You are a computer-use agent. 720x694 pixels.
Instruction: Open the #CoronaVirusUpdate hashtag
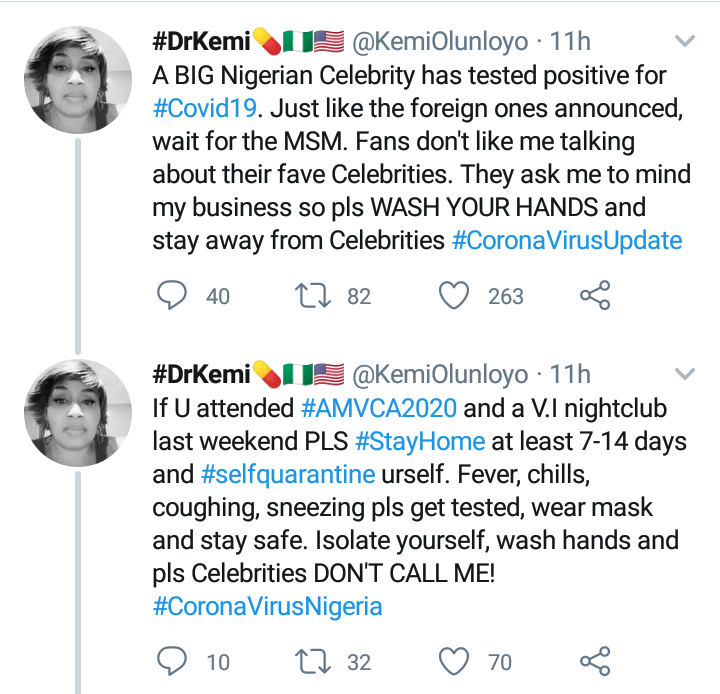[x=568, y=240]
